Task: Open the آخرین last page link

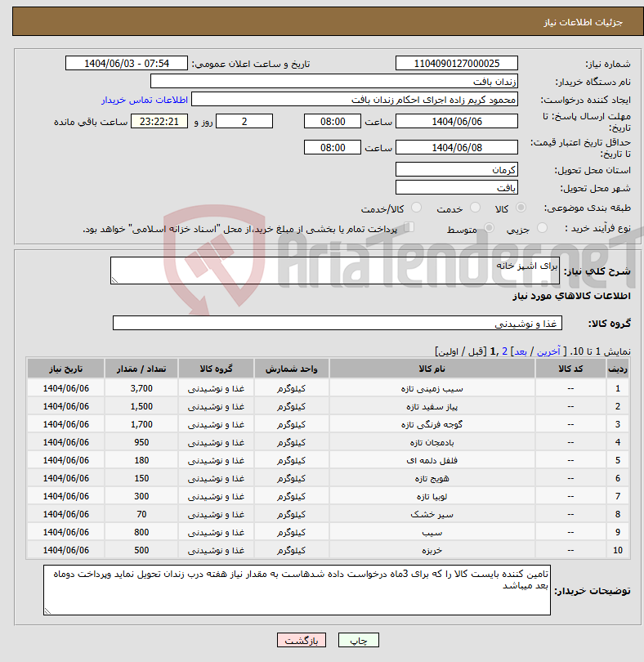Action: 548,351
